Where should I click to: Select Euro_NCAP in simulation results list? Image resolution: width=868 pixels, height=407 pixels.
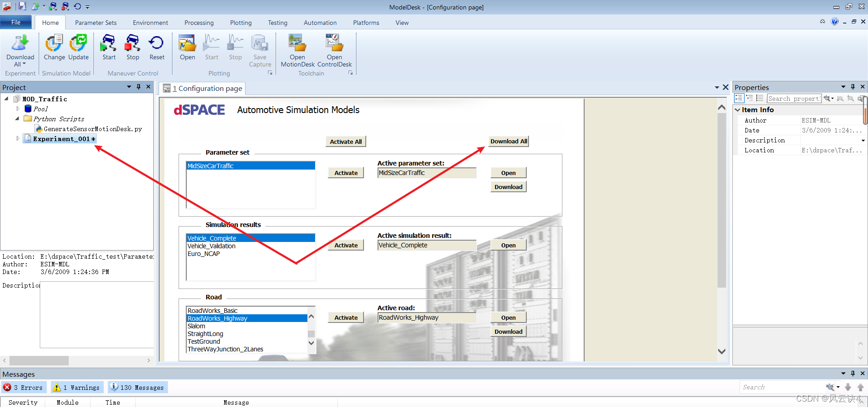[x=203, y=254]
